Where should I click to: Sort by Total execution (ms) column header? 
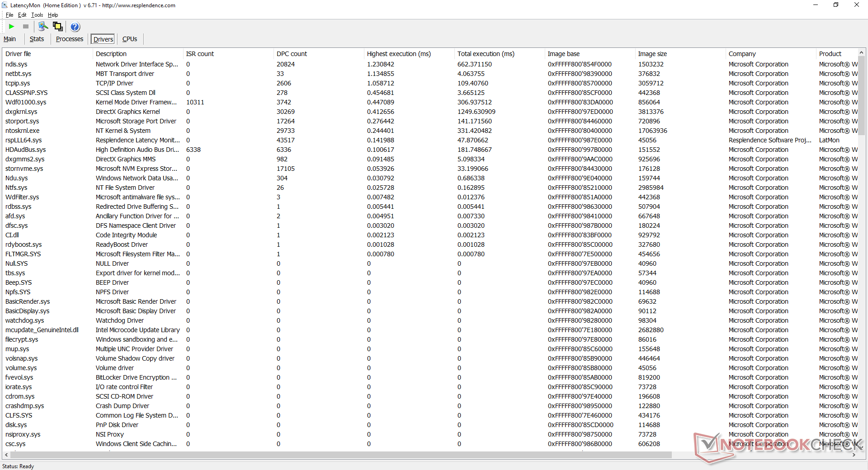(x=500, y=54)
